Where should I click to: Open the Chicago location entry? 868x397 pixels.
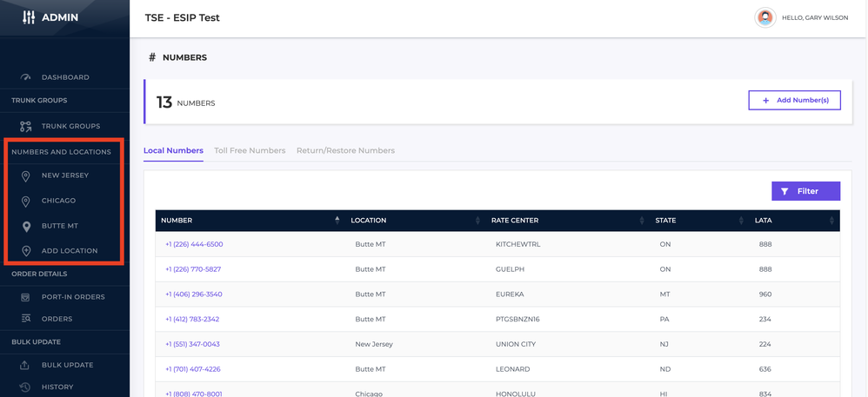pos(58,201)
